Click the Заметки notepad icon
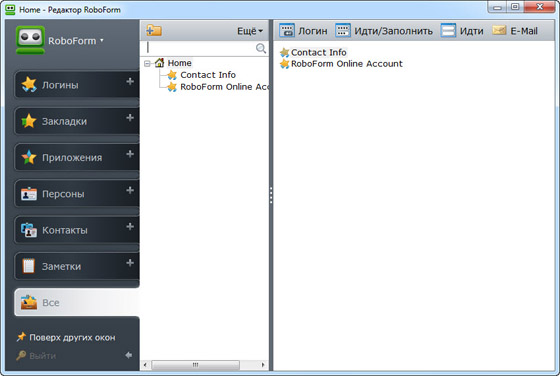 29,266
